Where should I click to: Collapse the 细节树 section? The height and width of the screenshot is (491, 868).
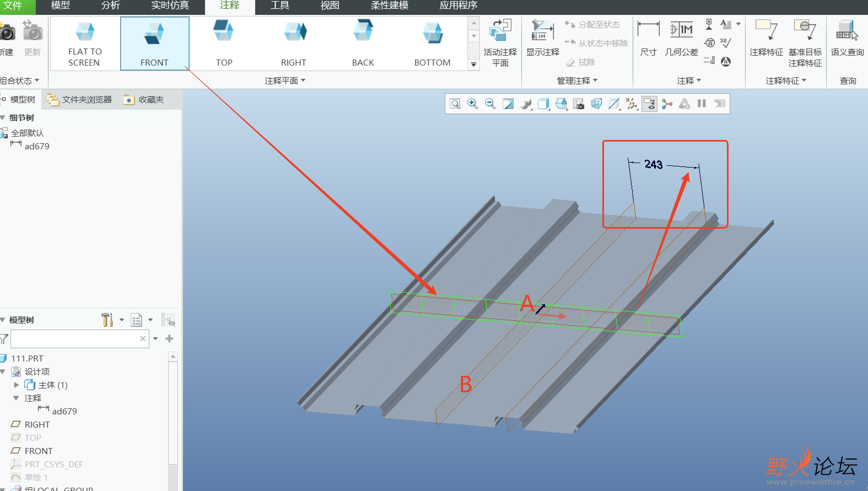pyautogui.click(x=3, y=117)
